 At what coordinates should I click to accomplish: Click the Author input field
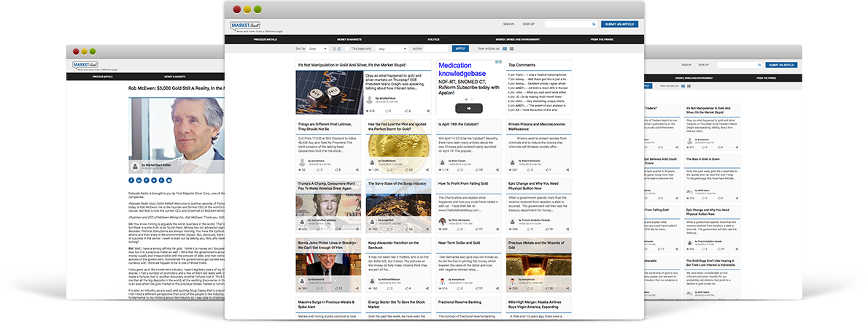(435, 49)
